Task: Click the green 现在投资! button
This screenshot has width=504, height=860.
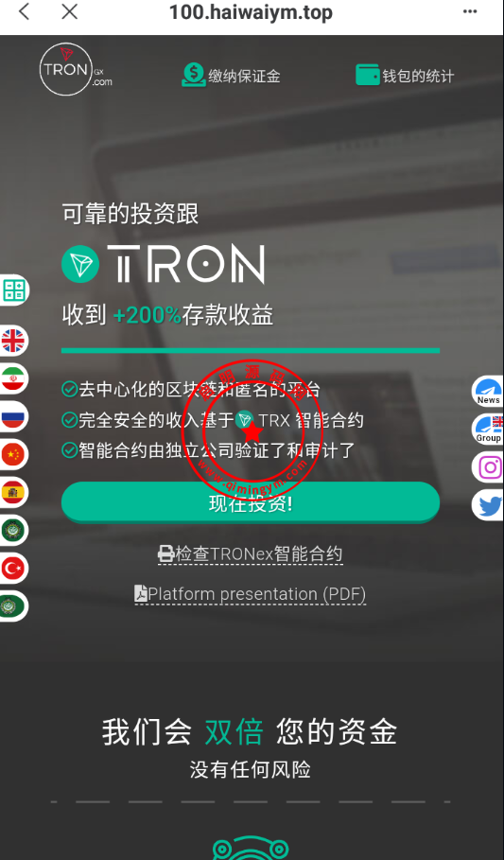Action: 250,501
